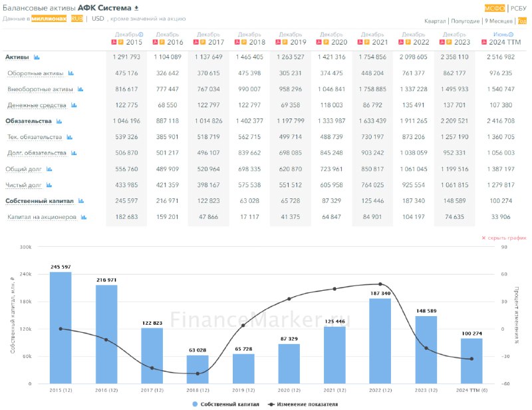The width and height of the screenshot is (532, 410).
Task: Open the 2017 presentation icon
Action: click(x=203, y=42)
